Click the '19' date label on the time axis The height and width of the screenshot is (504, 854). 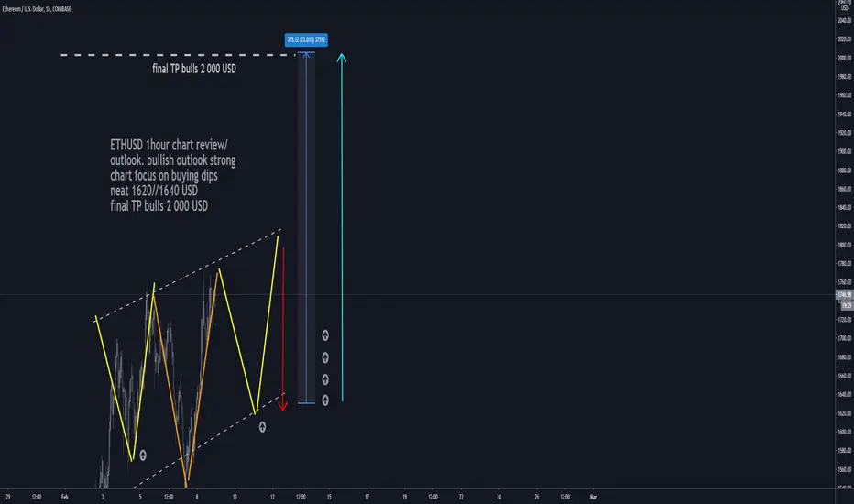[404, 497]
